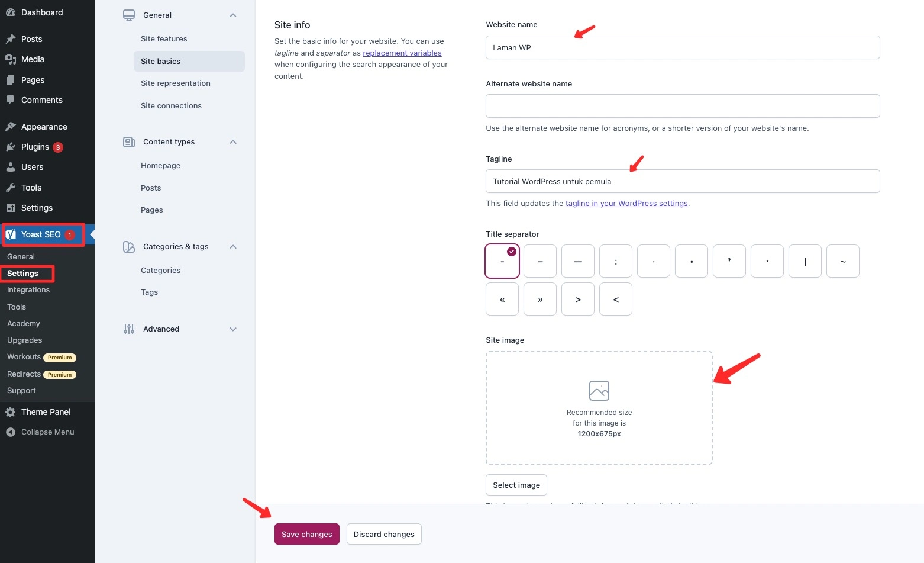The image size is (924, 563).
Task: Click the Alternate website name field
Action: click(683, 106)
